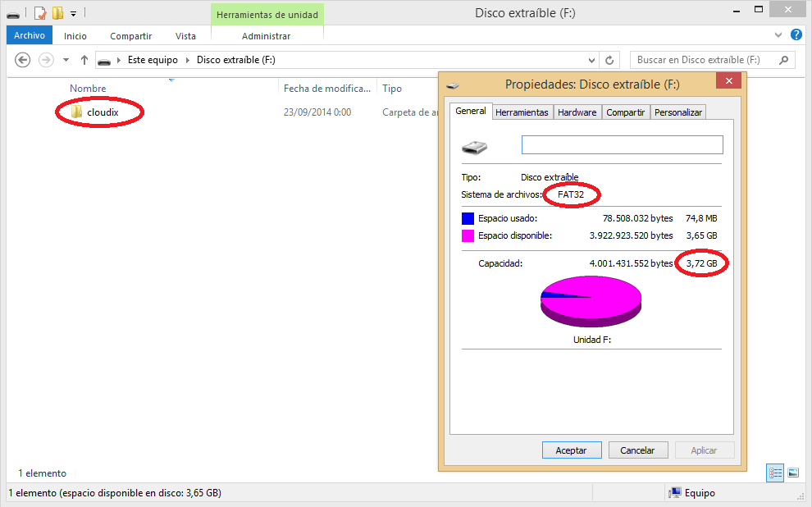Maximize the Disco extraíble window
The width and height of the screenshot is (812, 507).
coord(759,9)
